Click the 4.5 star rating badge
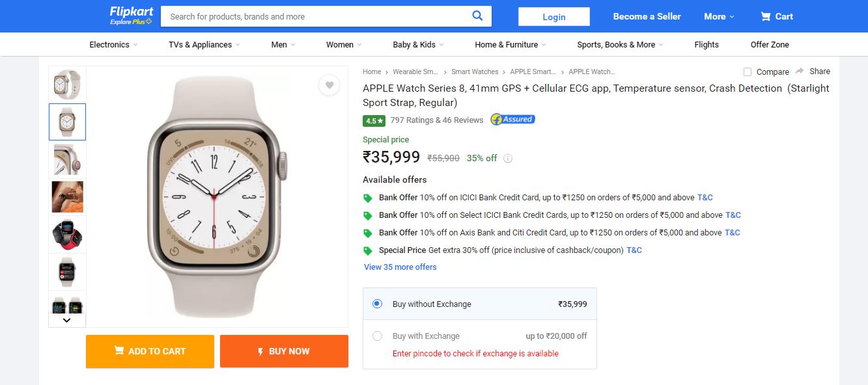The height and width of the screenshot is (385, 868). pyautogui.click(x=374, y=120)
